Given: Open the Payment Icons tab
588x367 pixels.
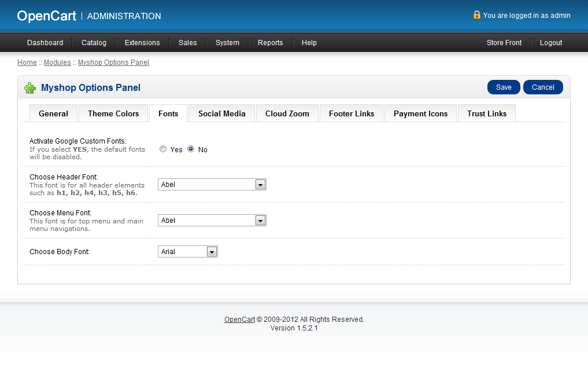Looking at the screenshot, I should [420, 113].
